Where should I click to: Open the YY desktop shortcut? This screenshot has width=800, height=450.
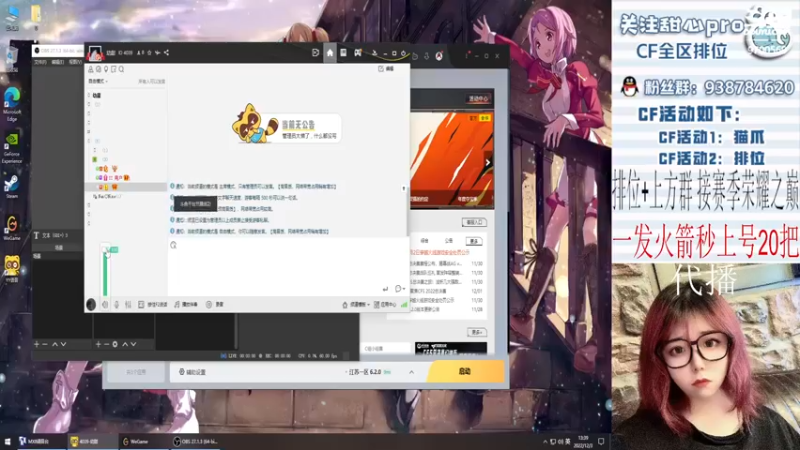pyautogui.click(x=12, y=269)
